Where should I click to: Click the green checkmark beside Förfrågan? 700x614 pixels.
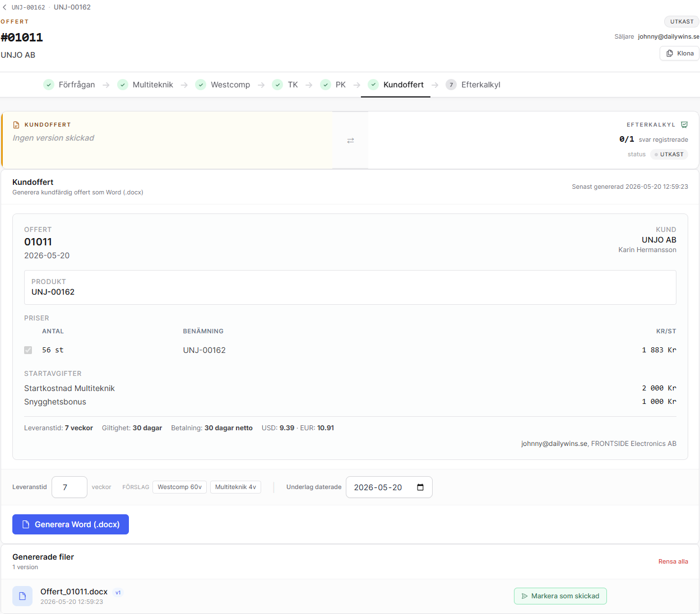49,85
